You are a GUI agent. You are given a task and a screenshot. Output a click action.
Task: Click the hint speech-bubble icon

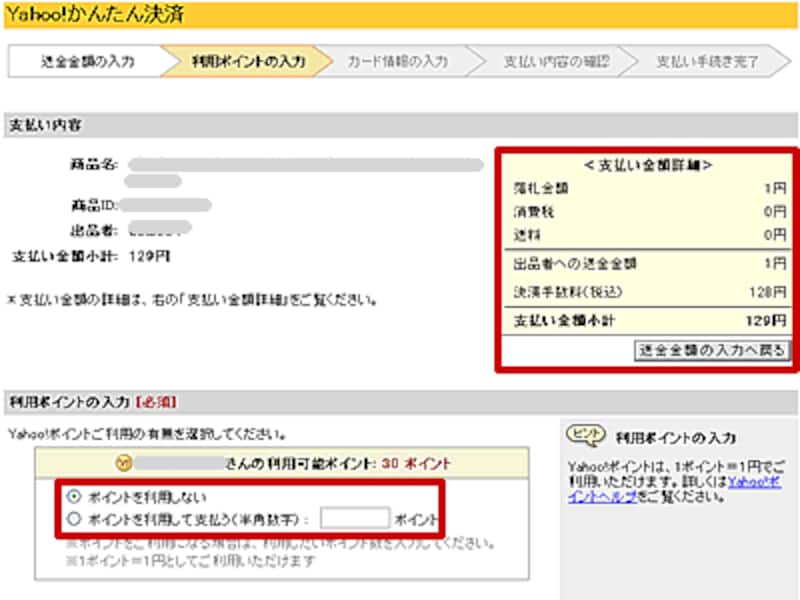[586, 435]
